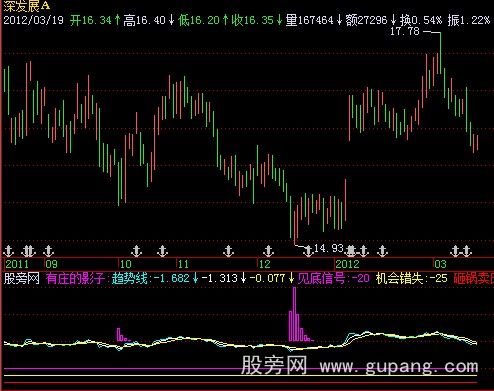Click the anchor marker above the 09 label
The height and width of the screenshot is (391, 494).
[49, 250]
